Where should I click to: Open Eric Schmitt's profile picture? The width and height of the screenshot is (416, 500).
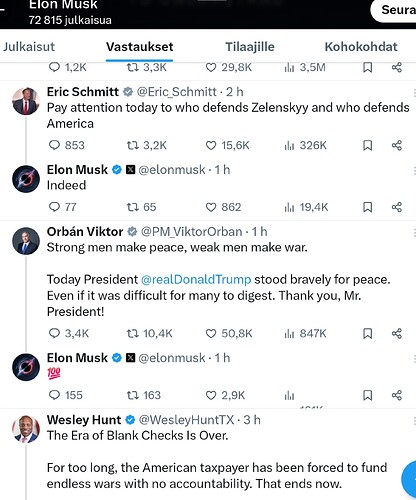[26, 101]
